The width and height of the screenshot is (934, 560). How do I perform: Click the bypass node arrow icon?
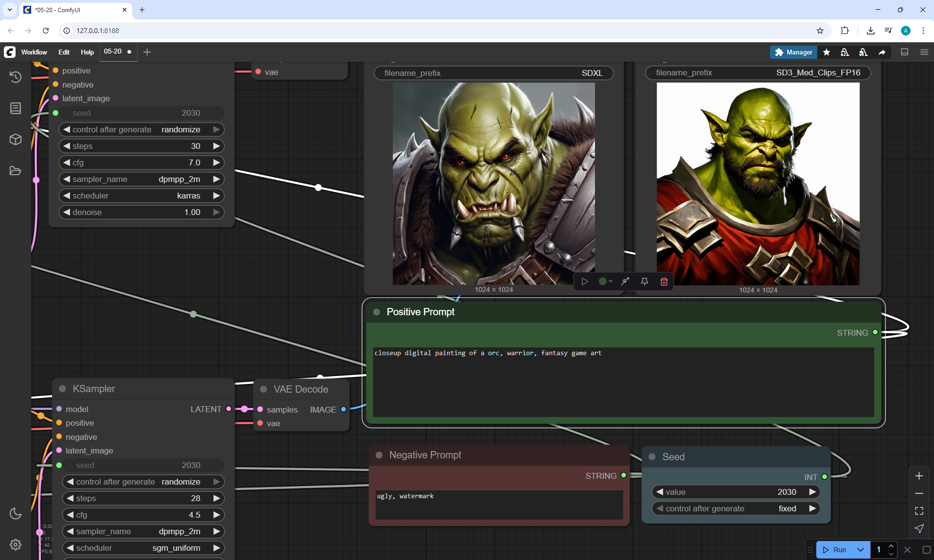point(625,282)
